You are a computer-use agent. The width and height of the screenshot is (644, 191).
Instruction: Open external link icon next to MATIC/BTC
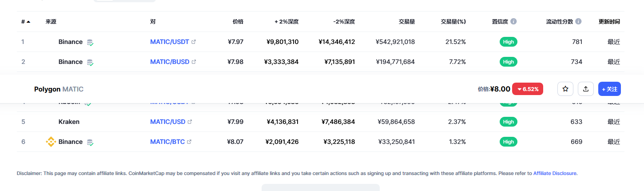pos(189,142)
